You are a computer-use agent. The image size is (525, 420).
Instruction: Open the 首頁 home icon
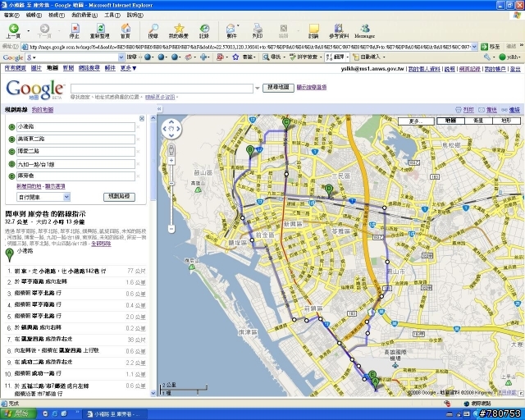tap(126, 31)
